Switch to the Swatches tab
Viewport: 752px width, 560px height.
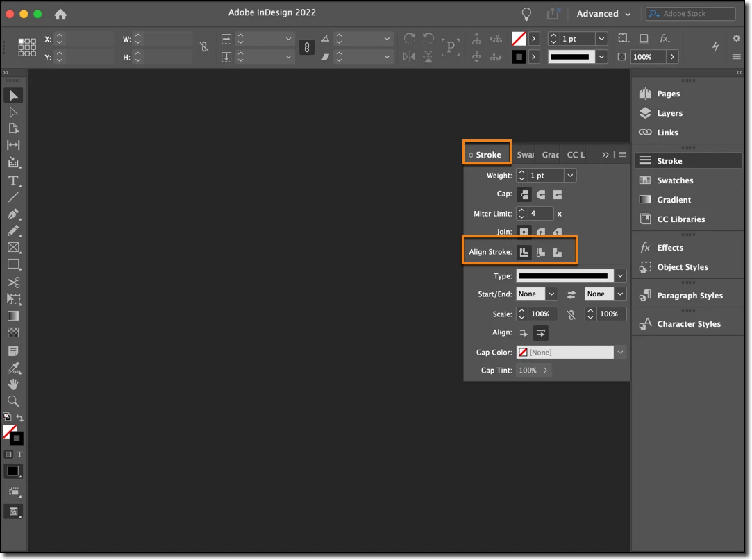pyautogui.click(x=525, y=155)
